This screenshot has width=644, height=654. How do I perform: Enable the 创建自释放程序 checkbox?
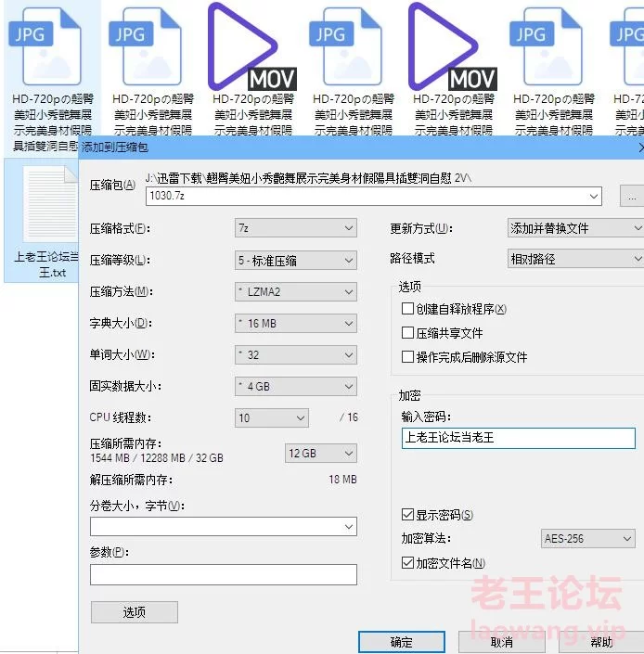407,309
